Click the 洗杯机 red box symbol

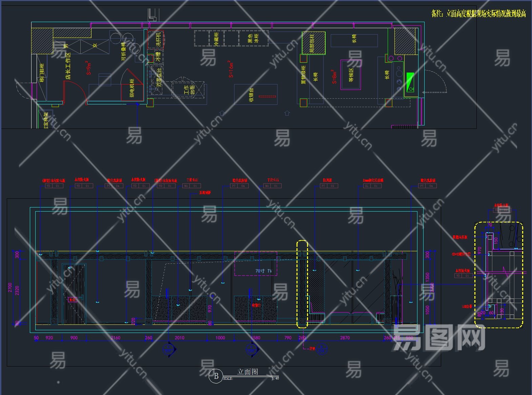point(156,39)
